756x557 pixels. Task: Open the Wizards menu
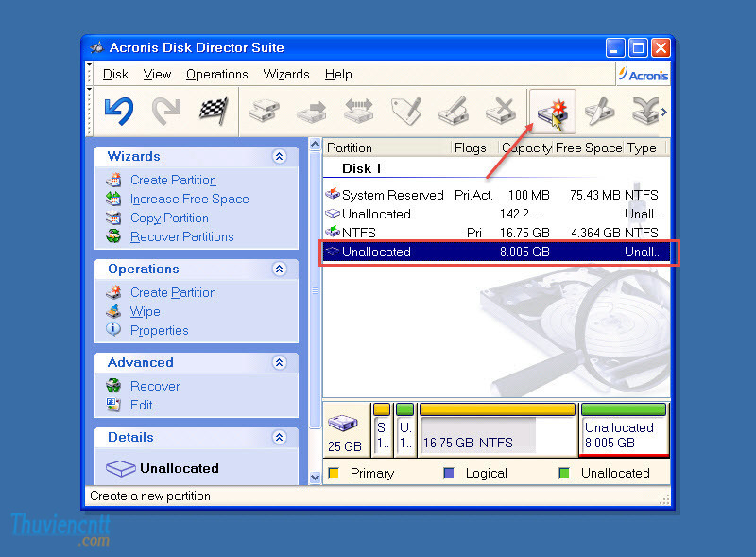pyautogui.click(x=286, y=75)
